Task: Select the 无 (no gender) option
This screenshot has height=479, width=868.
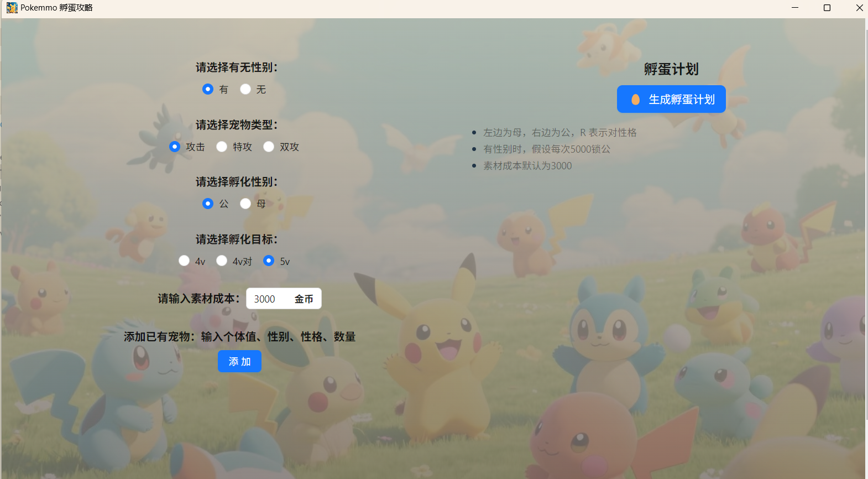Action: click(245, 89)
